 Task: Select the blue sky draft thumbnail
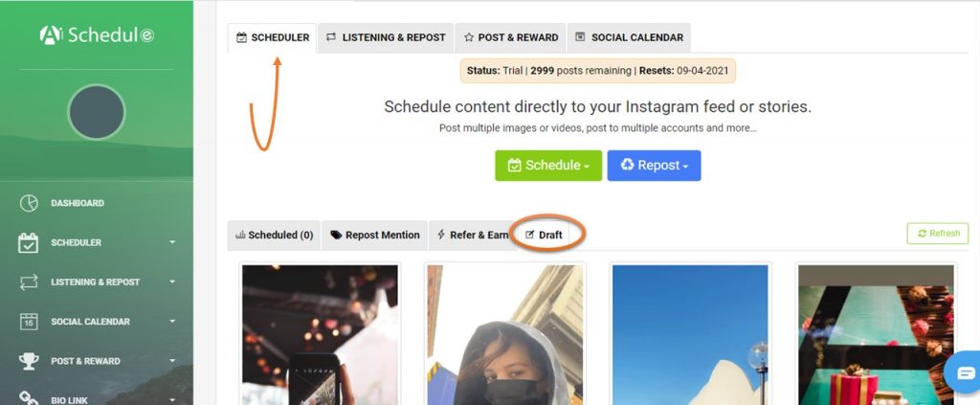pos(690,334)
